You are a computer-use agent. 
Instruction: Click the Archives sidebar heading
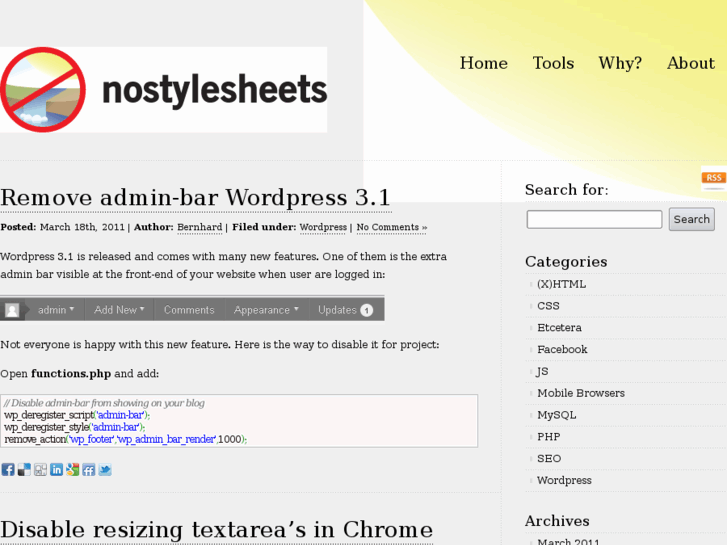(x=557, y=521)
